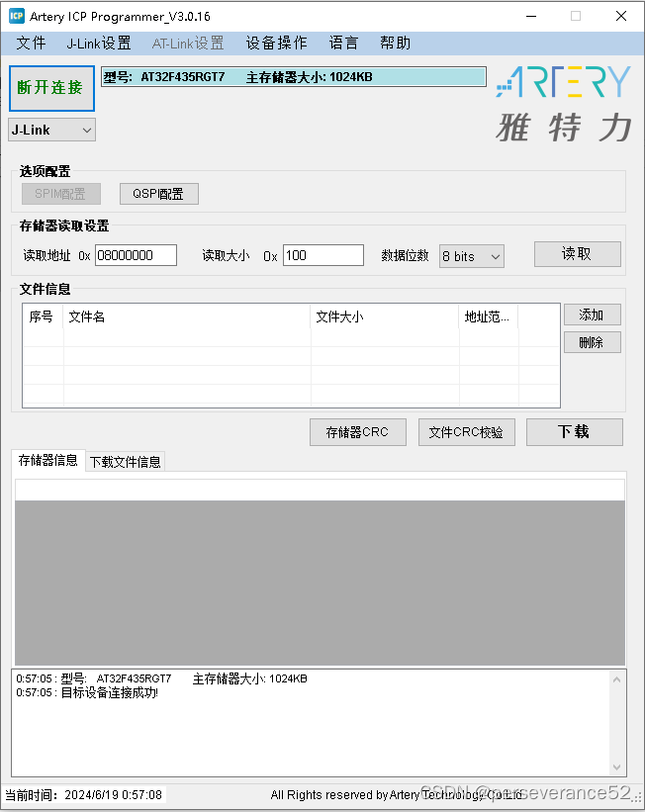Click the 当前时间 status bar entry
Screen dimensions: 645x812
point(84,795)
